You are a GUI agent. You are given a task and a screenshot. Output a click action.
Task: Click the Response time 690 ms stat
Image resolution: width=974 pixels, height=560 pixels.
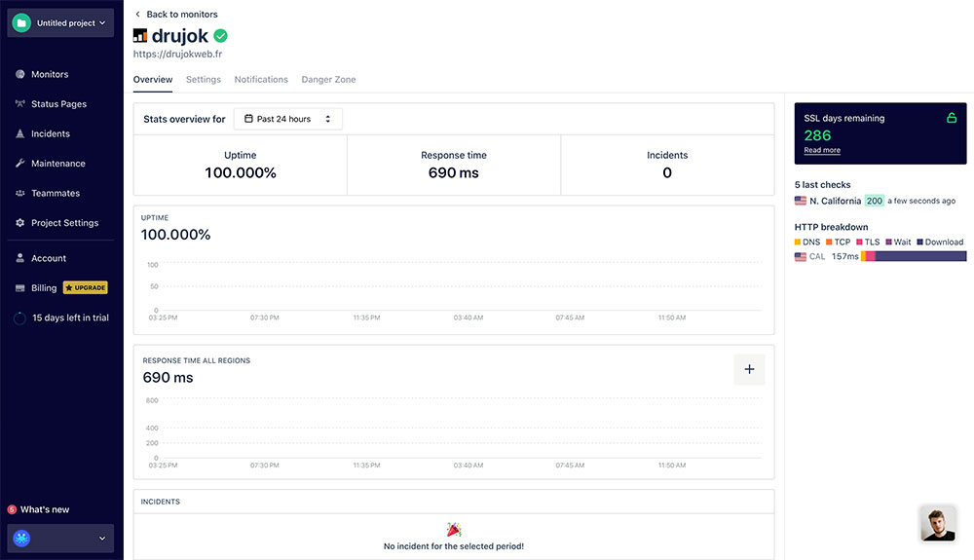[454, 166]
